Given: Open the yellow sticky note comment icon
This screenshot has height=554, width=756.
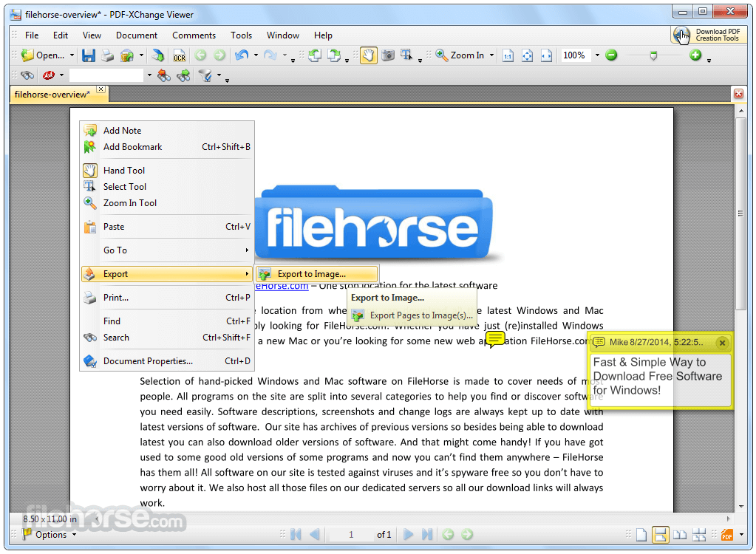Looking at the screenshot, I should point(495,339).
